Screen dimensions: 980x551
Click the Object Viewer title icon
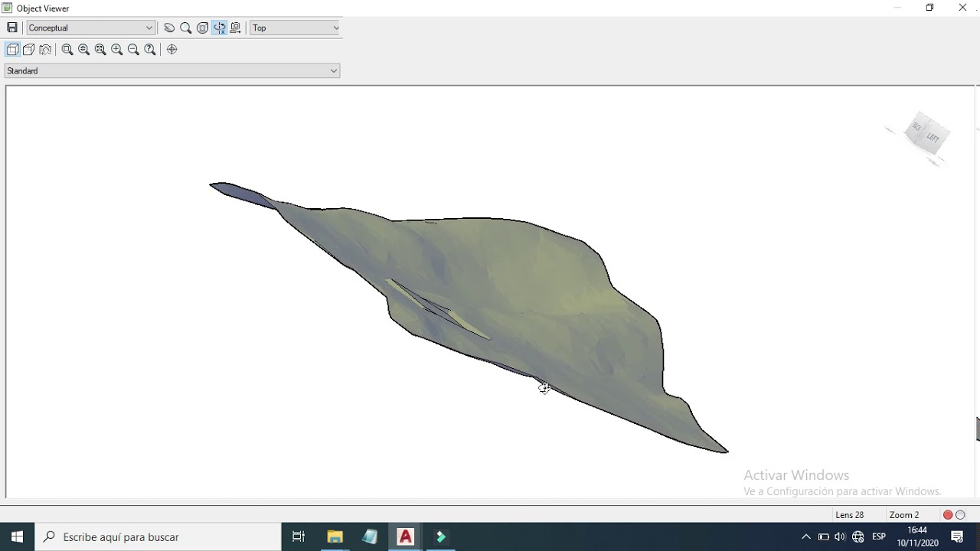tap(8, 8)
